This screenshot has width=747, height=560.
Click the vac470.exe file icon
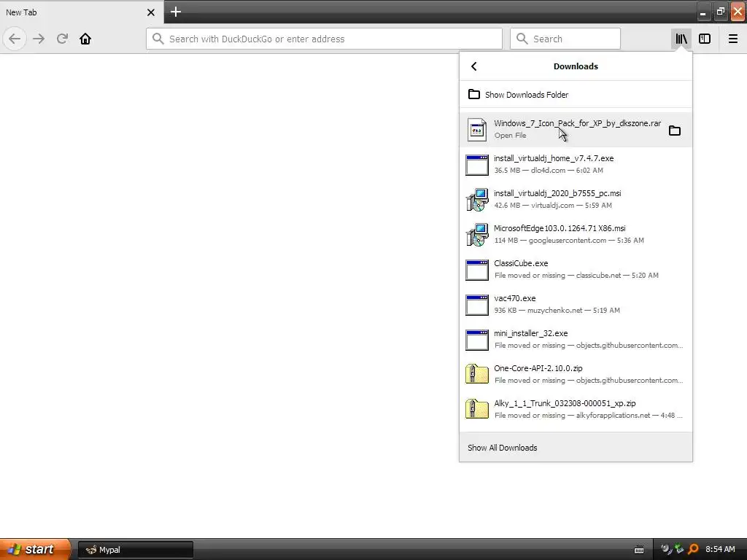pyautogui.click(x=477, y=305)
